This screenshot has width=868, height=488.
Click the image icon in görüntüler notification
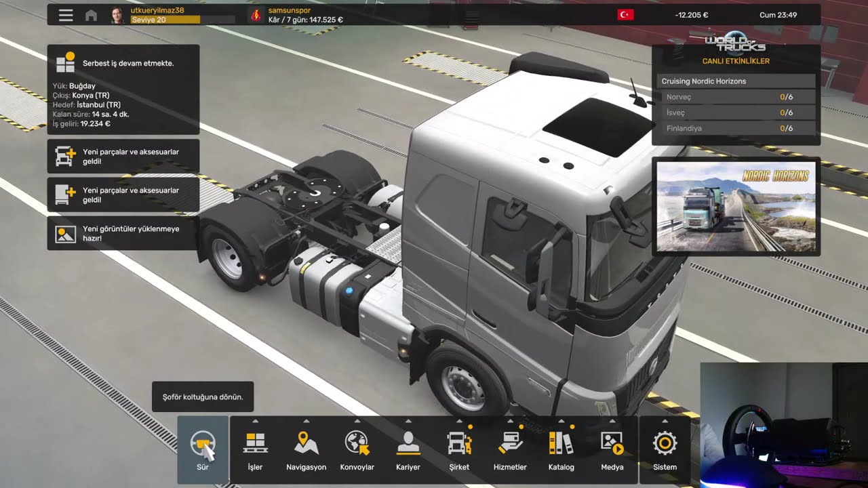66,234
